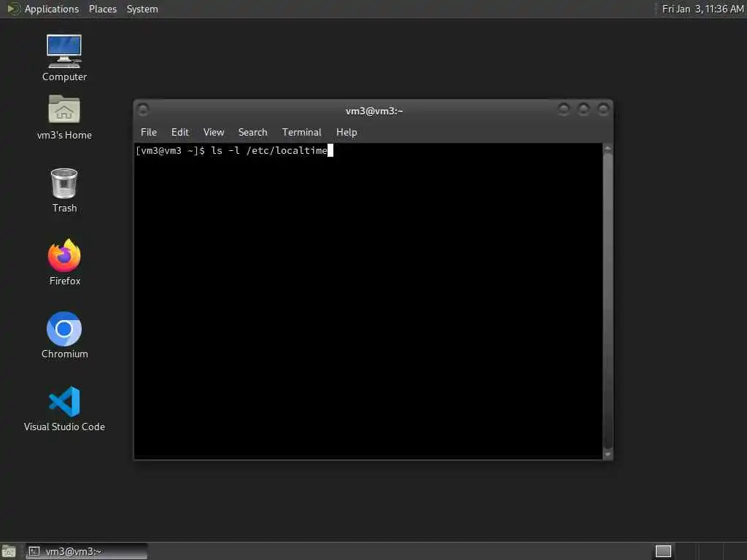Click the terminal vertical scrollbar track
Screen dimensions: 747x560
pos(608,301)
